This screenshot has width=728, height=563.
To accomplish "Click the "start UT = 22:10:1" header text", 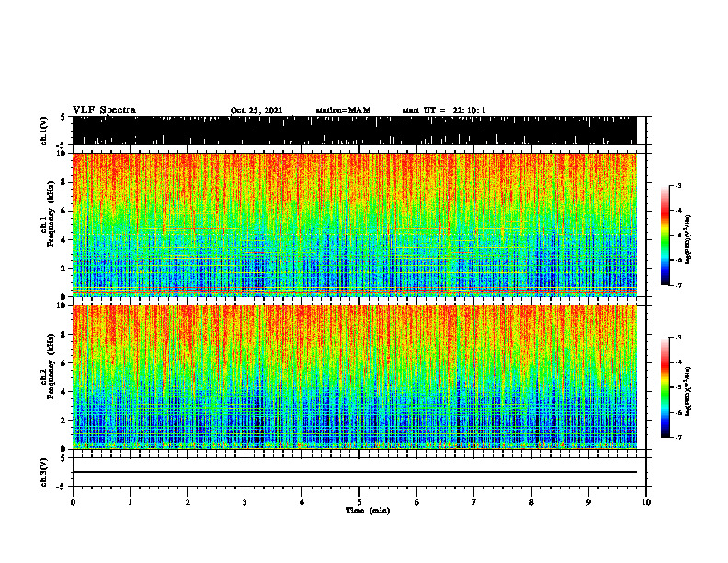I will point(444,110).
